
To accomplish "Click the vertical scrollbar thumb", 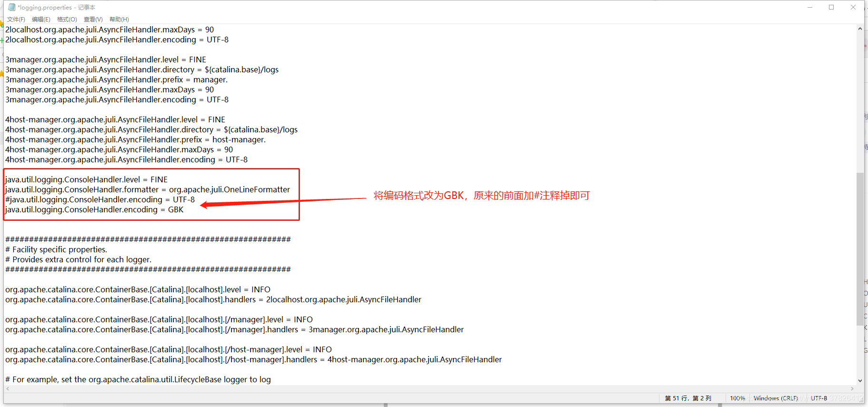I will (x=860, y=248).
